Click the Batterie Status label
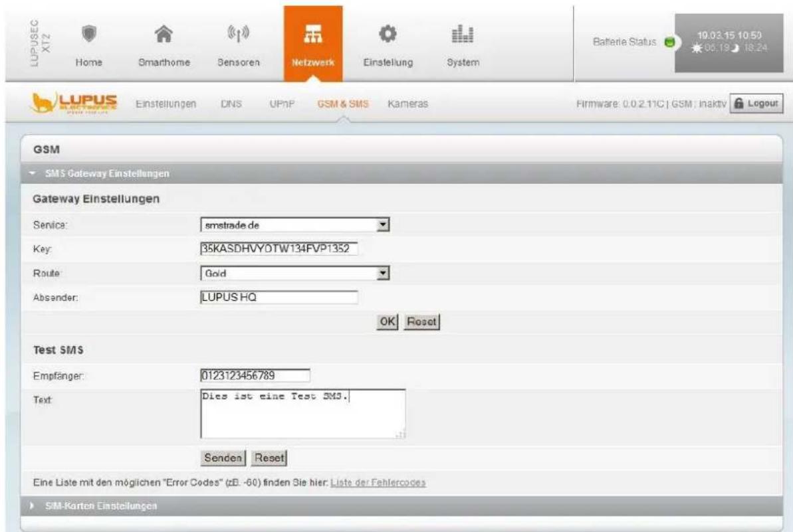793x532 pixels. click(x=625, y=42)
